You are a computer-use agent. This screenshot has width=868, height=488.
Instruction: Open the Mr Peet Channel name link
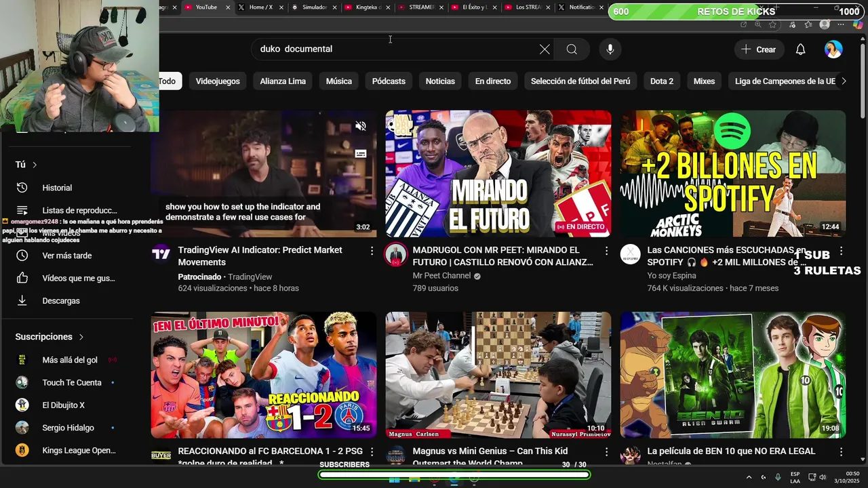click(x=441, y=276)
